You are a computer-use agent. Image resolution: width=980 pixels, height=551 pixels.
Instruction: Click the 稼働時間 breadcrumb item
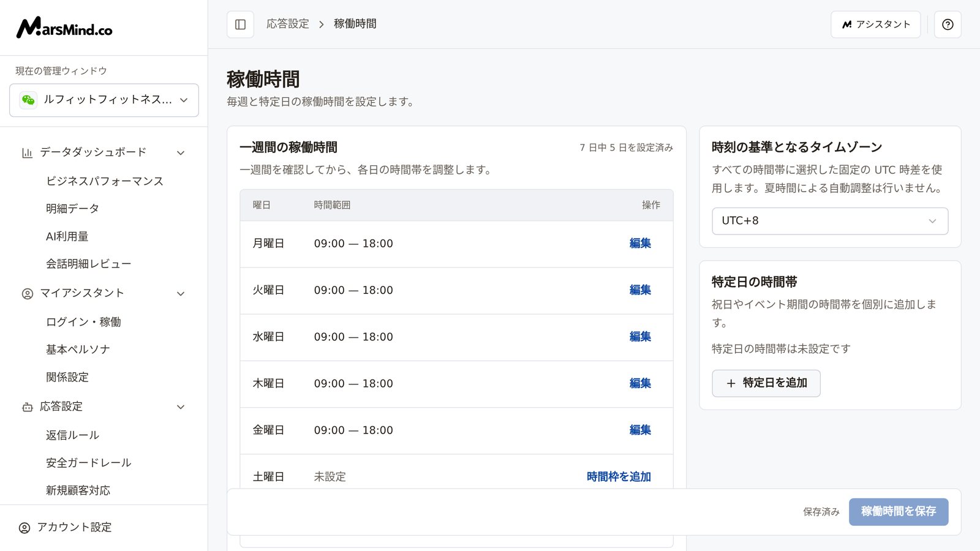[x=355, y=24]
